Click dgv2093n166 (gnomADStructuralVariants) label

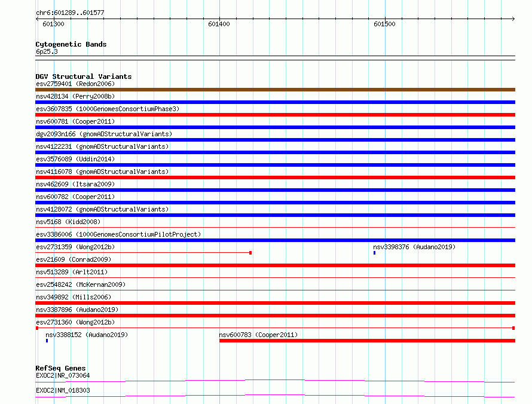(104, 134)
